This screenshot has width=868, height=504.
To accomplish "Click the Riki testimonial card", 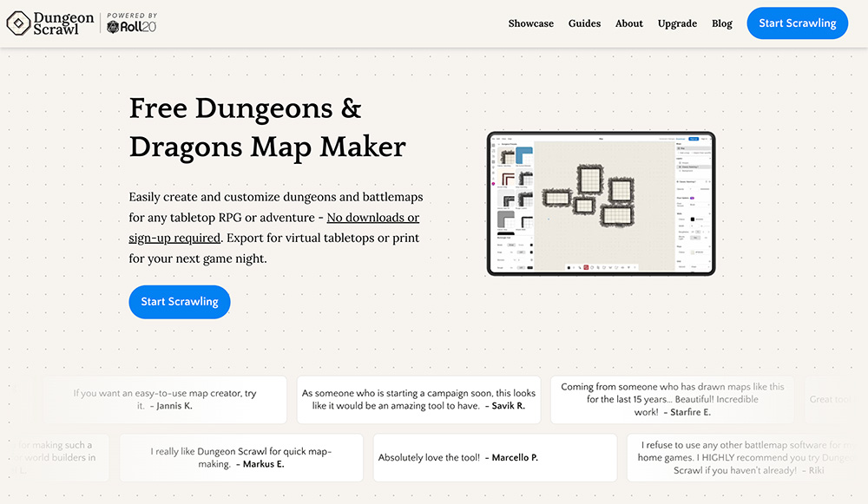I will (x=747, y=457).
